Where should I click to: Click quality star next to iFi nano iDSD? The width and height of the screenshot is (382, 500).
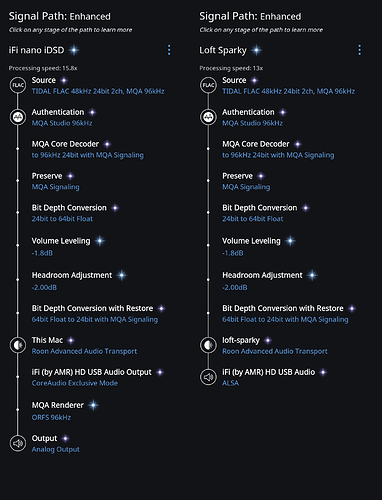point(74,50)
